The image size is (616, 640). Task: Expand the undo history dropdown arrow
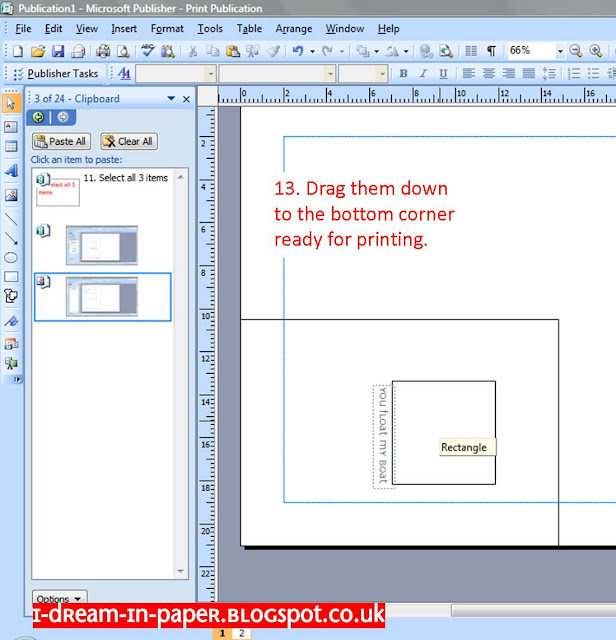click(x=312, y=52)
